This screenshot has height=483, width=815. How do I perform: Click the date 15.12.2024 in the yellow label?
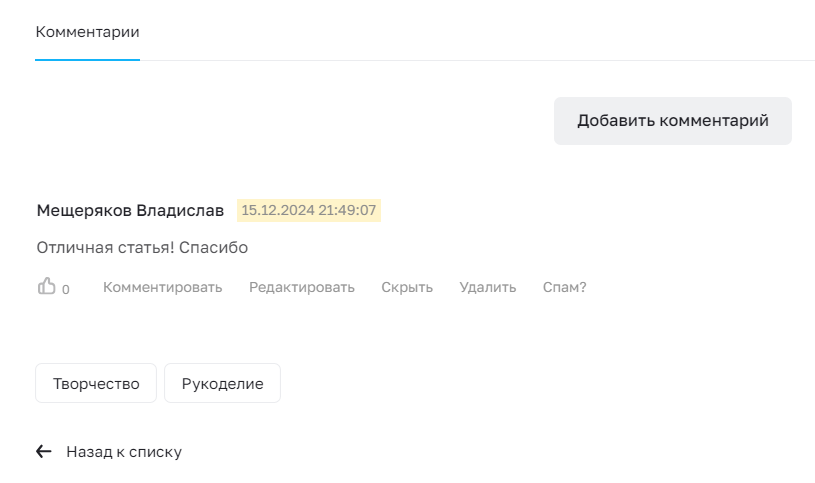[x=278, y=211]
